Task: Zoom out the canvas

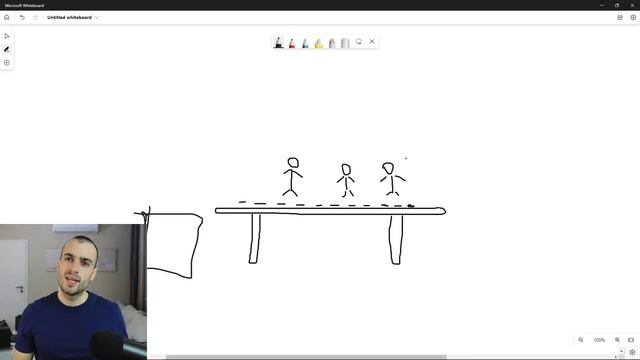Action: click(581, 340)
